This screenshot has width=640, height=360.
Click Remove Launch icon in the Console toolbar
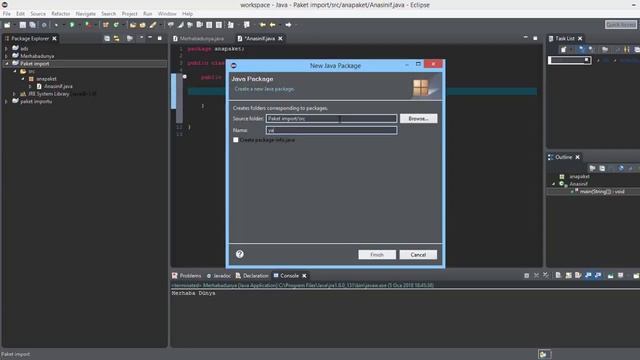click(x=536, y=276)
